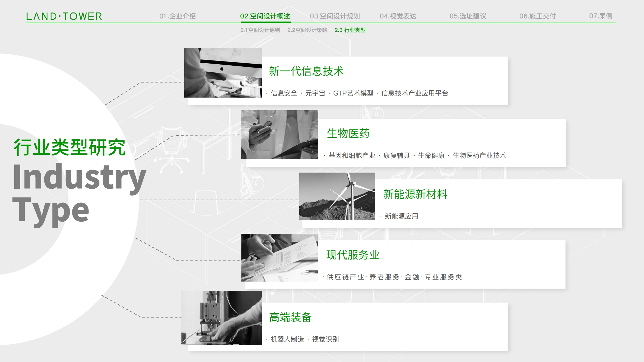The image size is (644, 362).
Task: Click the wind turbine photo
Action: (337, 196)
